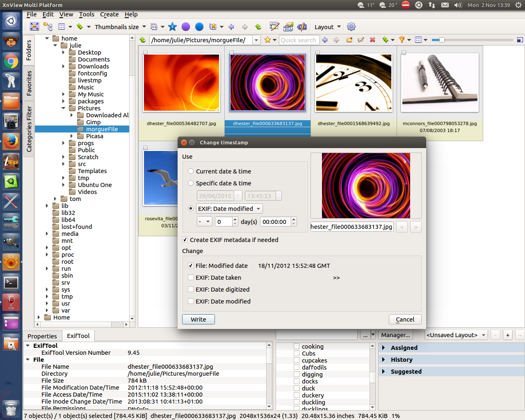Screen dimensions: 525x420
Task: Switch to the Properties tab
Action: coord(42,336)
